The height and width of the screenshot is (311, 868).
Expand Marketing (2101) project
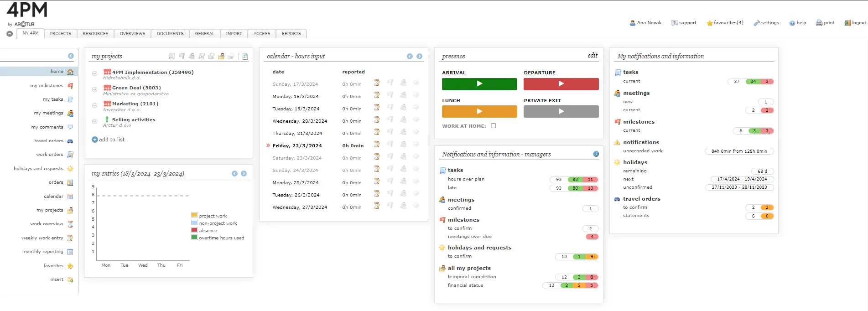click(x=94, y=105)
